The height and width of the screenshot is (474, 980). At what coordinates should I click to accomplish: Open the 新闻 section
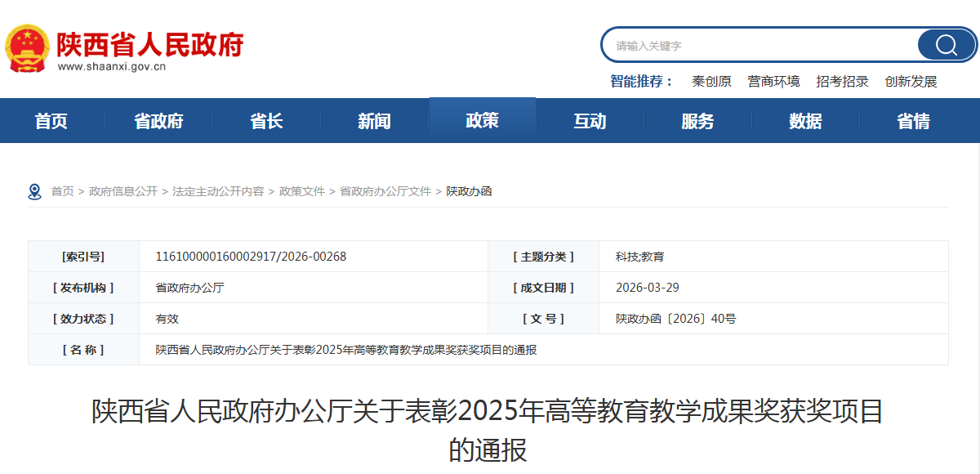[x=374, y=120]
